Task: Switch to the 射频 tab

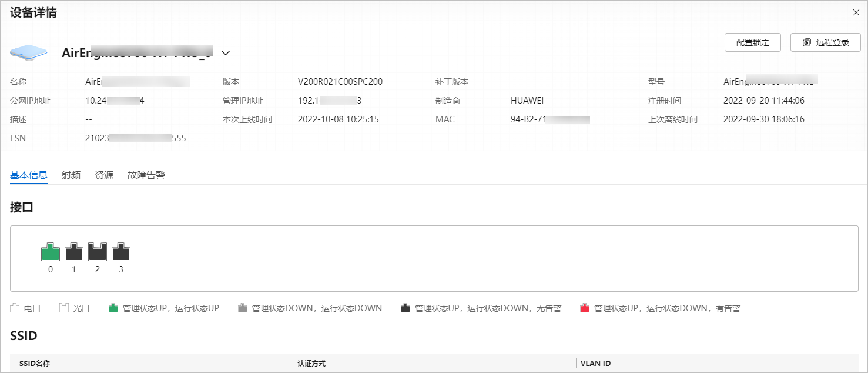Action: click(x=71, y=175)
